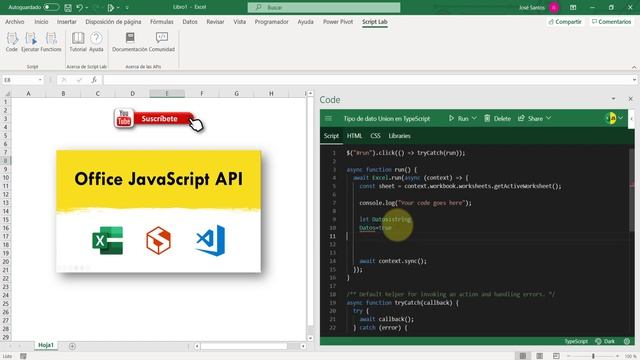Expand the account avatar dropdown in Script Lab
The image size is (640, 360).
[x=621, y=118]
